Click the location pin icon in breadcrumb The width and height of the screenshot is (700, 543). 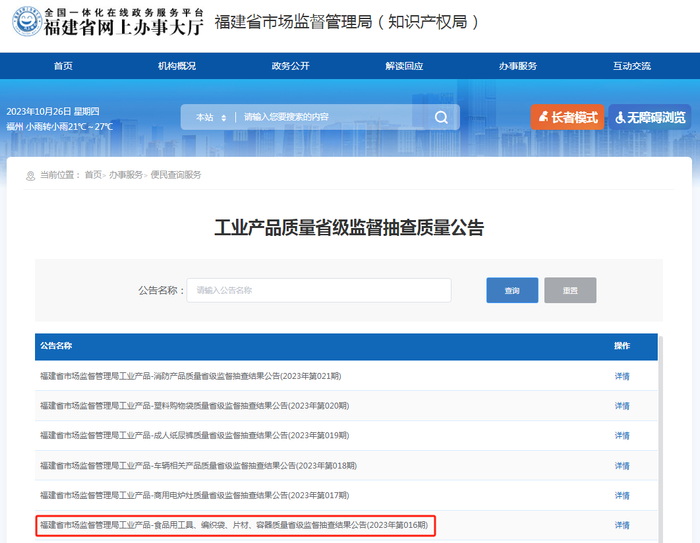30,176
